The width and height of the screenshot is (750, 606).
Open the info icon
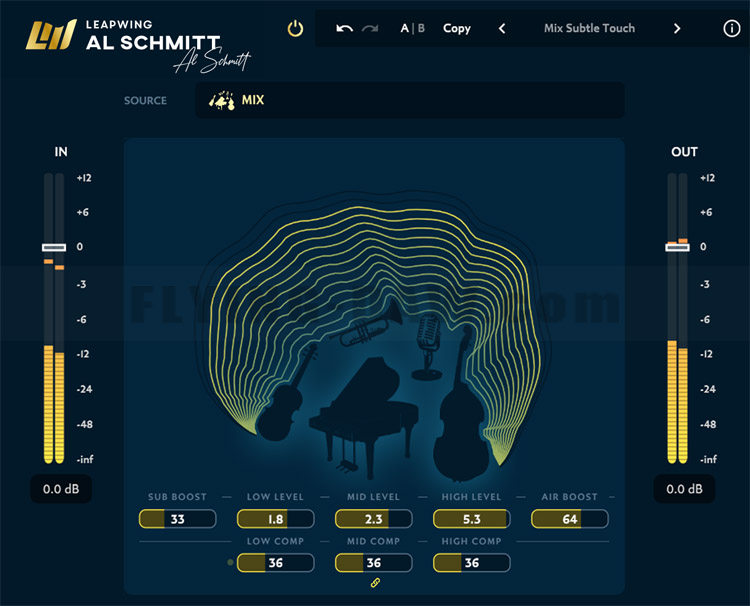coord(731,28)
